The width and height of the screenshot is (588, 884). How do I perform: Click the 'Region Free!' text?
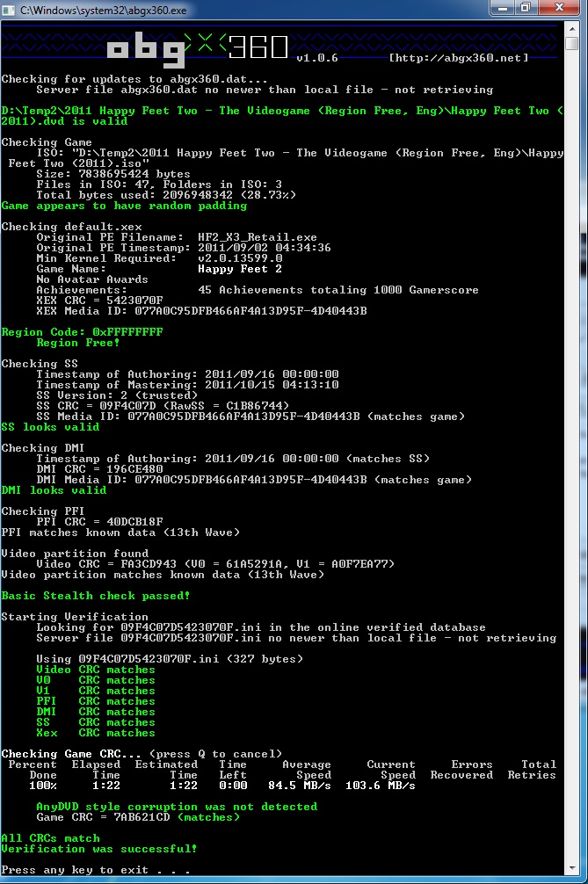click(x=78, y=343)
